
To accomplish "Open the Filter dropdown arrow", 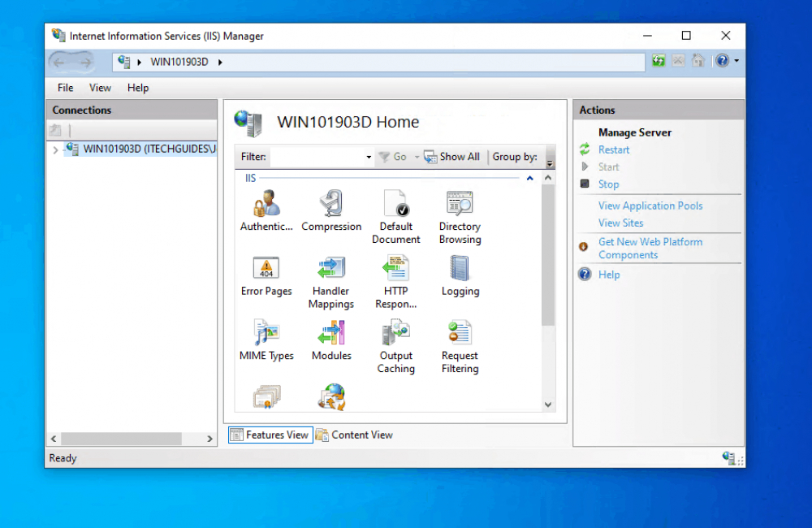I will click(368, 157).
